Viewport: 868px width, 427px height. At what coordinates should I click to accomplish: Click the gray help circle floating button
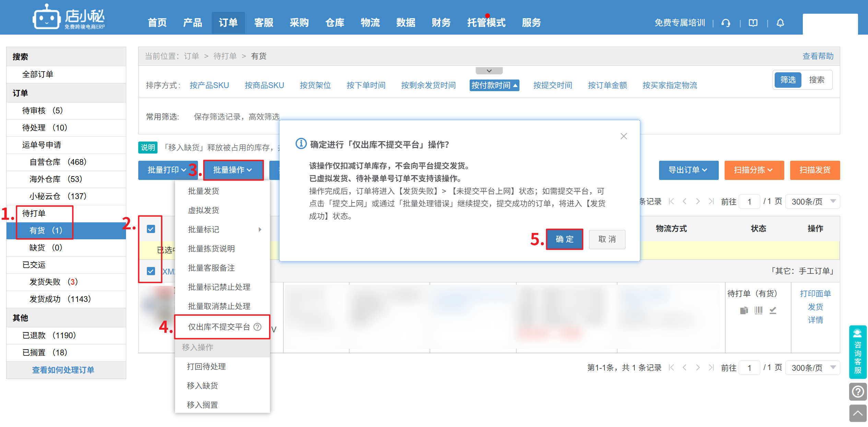(x=858, y=391)
